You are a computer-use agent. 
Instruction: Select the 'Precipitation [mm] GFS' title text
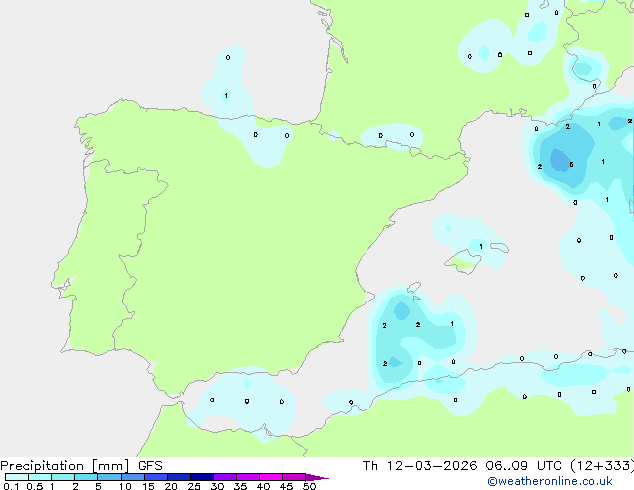[x=81, y=466]
